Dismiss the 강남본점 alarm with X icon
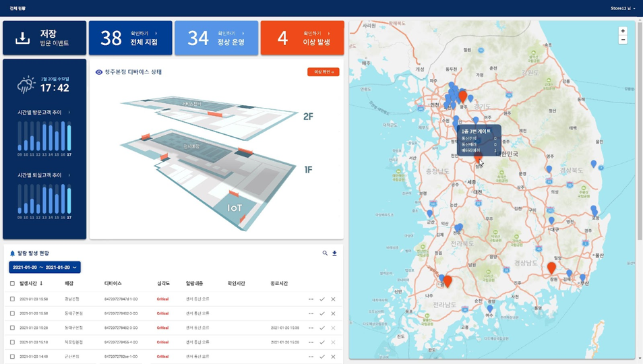The image size is (643, 364). (333, 299)
